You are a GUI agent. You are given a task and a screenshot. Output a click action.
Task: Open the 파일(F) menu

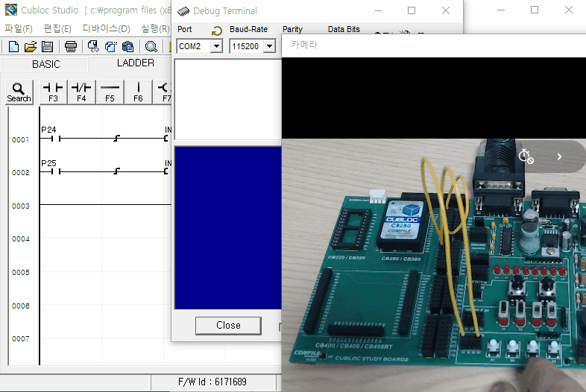[x=19, y=28]
